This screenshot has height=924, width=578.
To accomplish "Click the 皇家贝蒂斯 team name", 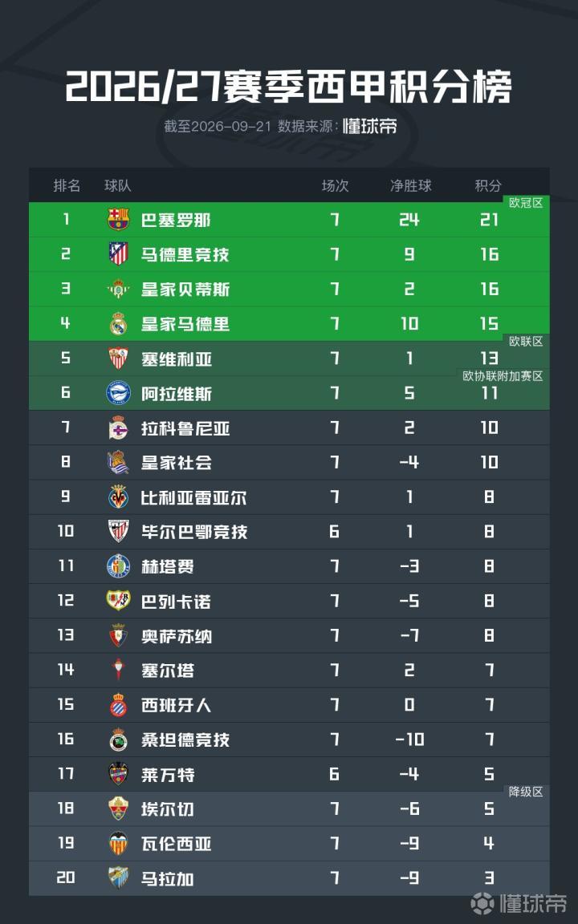I will pos(185,290).
